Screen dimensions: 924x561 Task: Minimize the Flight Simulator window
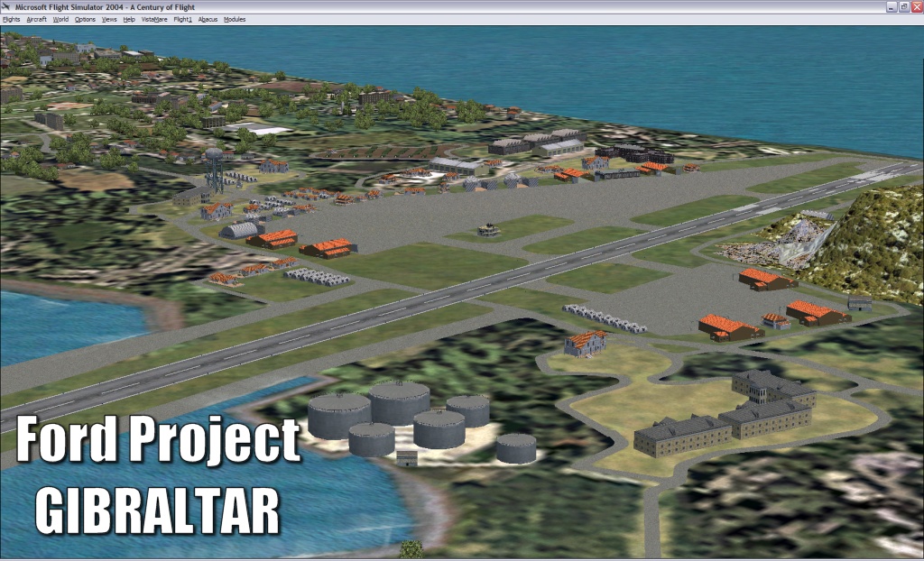point(891,7)
